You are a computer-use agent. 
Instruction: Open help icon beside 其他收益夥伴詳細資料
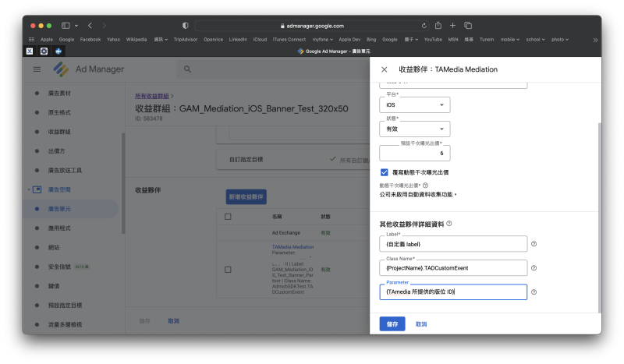[449, 224]
